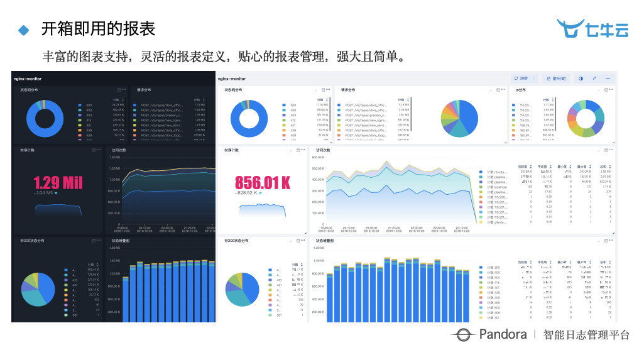Open light 请求分布 panel more options
Image resolution: width=644 pixels, height=350 pixels.
tap(503, 90)
